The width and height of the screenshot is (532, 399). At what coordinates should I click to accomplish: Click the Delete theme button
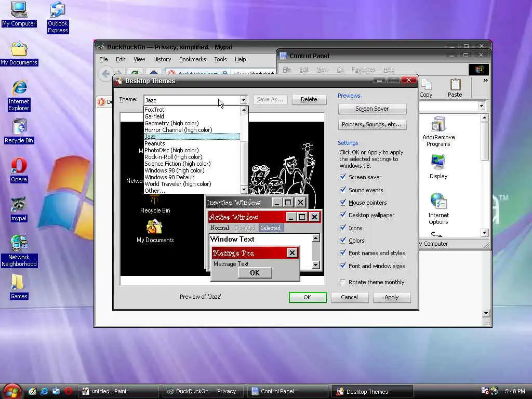click(309, 99)
